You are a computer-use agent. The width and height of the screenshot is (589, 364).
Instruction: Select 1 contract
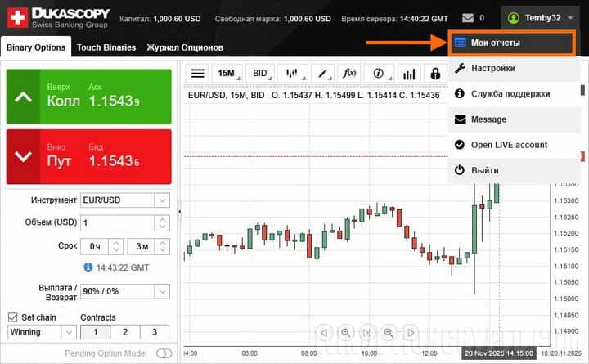[96, 332]
